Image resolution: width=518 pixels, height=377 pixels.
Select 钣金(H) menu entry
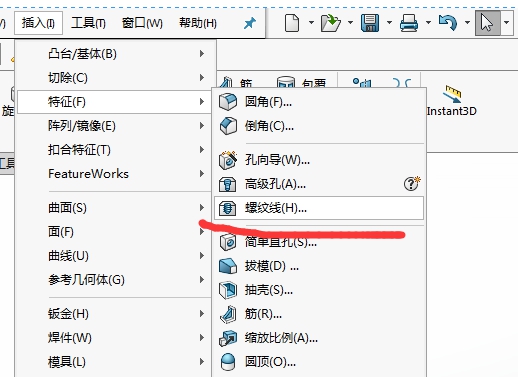[114, 314]
